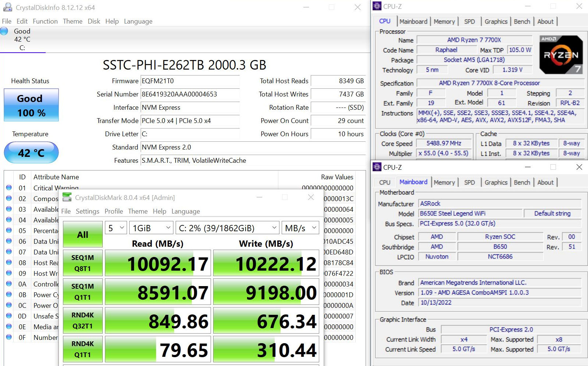Click status dot for attribute 01 Critical Warning
Viewport: 588px width, 366px height.
click(x=9, y=188)
